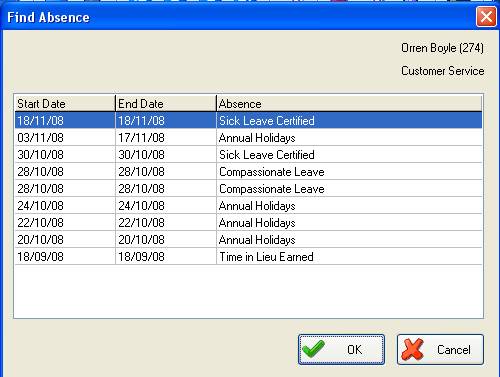Select Annual Holidays ending 17/11/08
The width and height of the screenshot is (500, 377).
248,137
